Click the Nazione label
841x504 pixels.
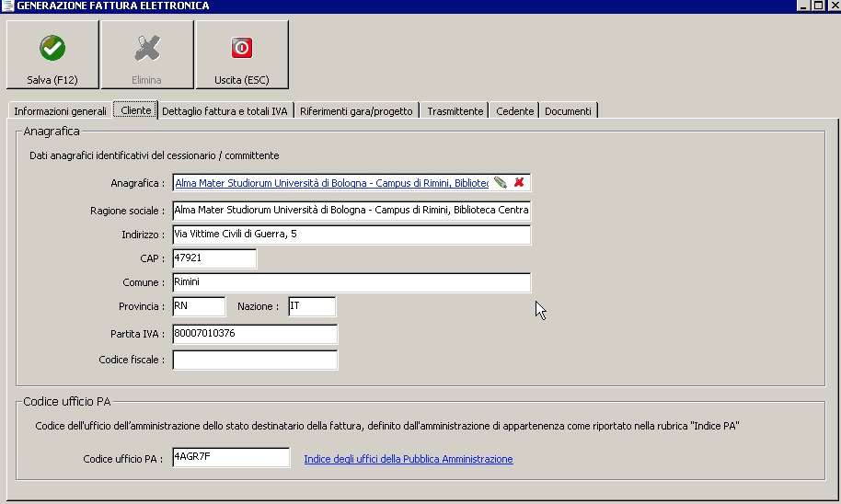coord(258,306)
